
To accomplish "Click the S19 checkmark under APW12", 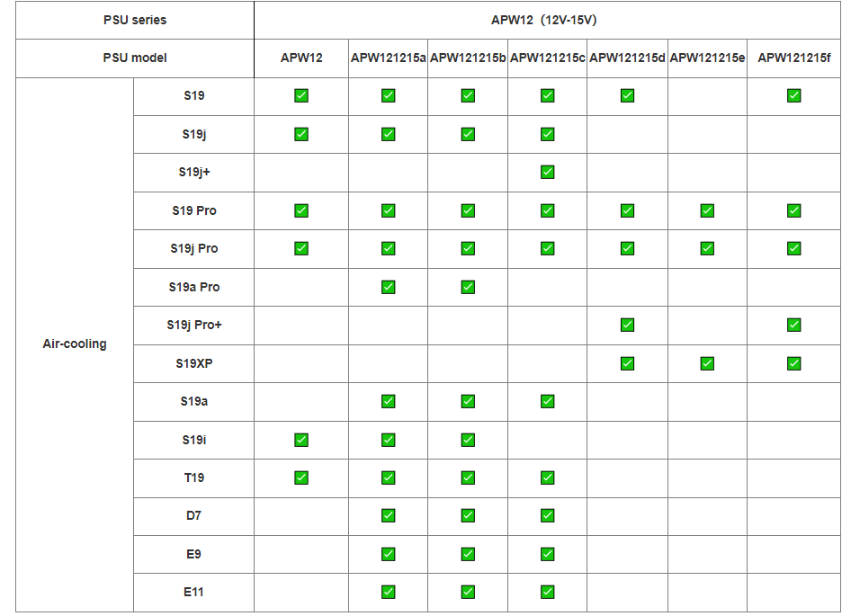I will (x=301, y=96).
